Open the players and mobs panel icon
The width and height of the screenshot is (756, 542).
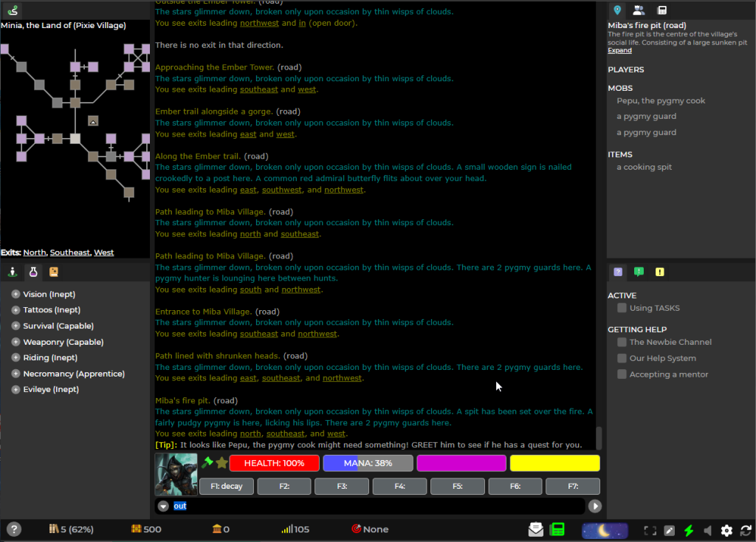639,10
